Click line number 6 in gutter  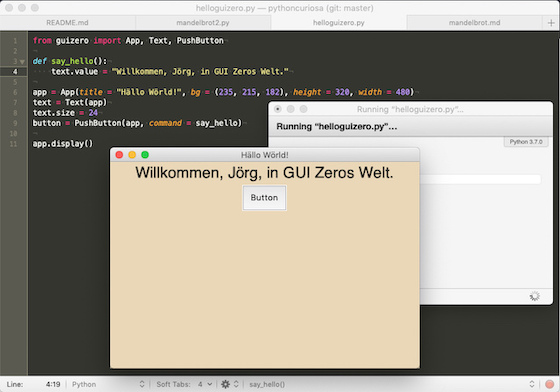(15, 92)
